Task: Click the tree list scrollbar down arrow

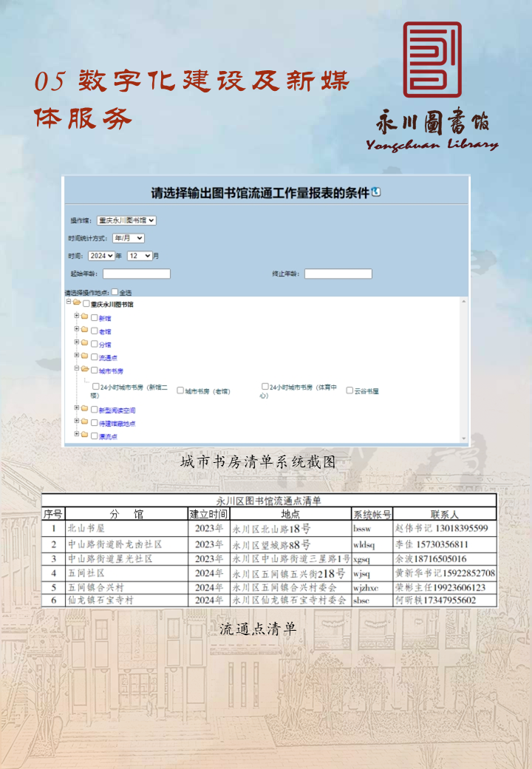Action: pos(463,438)
